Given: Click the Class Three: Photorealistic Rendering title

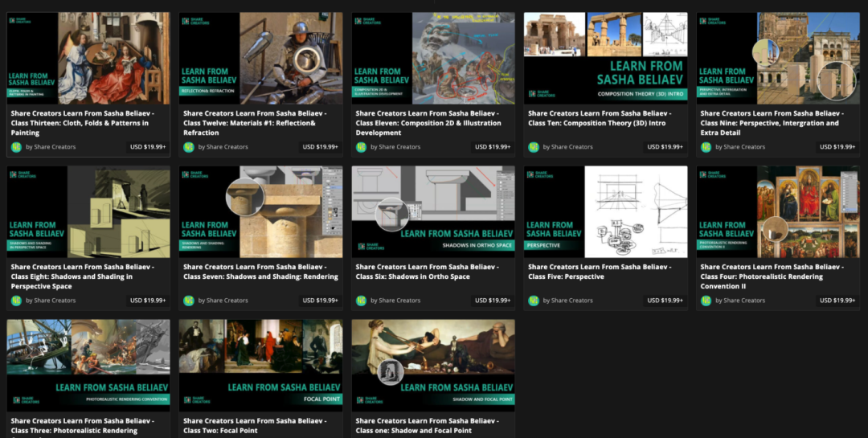Looking at the screenshot, I should click(83, 427).
